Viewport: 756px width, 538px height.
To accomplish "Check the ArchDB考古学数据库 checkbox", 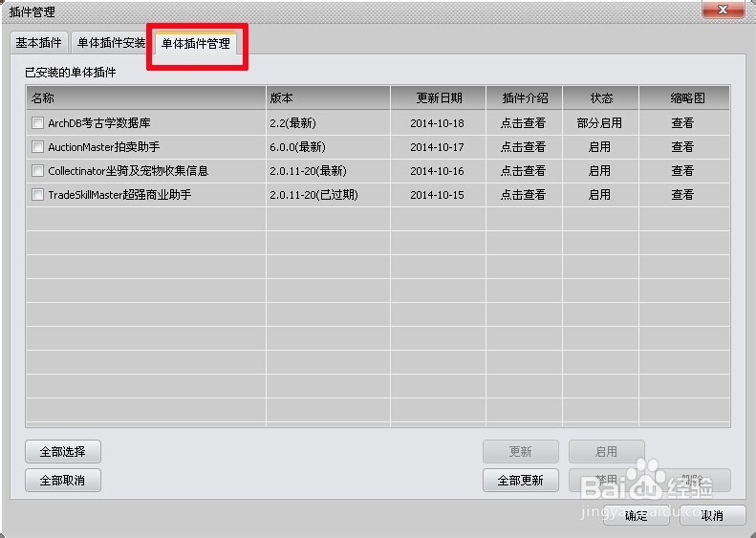I will coord(37,123).
